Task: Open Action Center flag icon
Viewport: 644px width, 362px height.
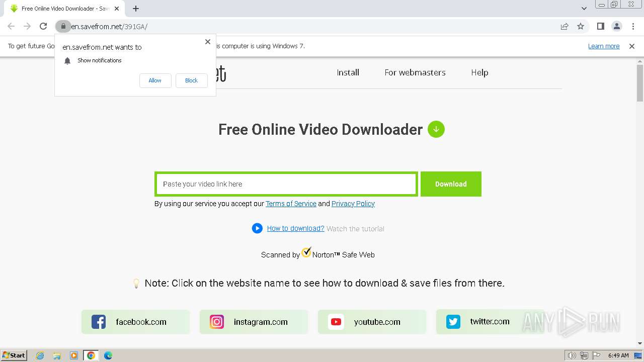Action: point(596,355)
